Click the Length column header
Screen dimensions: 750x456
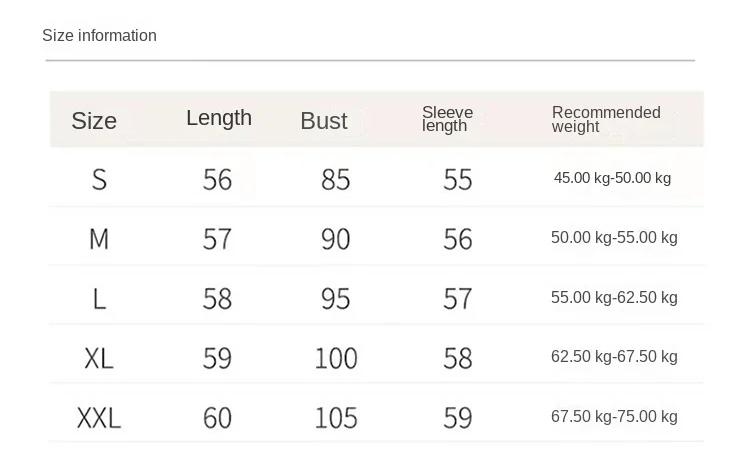[219, 118]
